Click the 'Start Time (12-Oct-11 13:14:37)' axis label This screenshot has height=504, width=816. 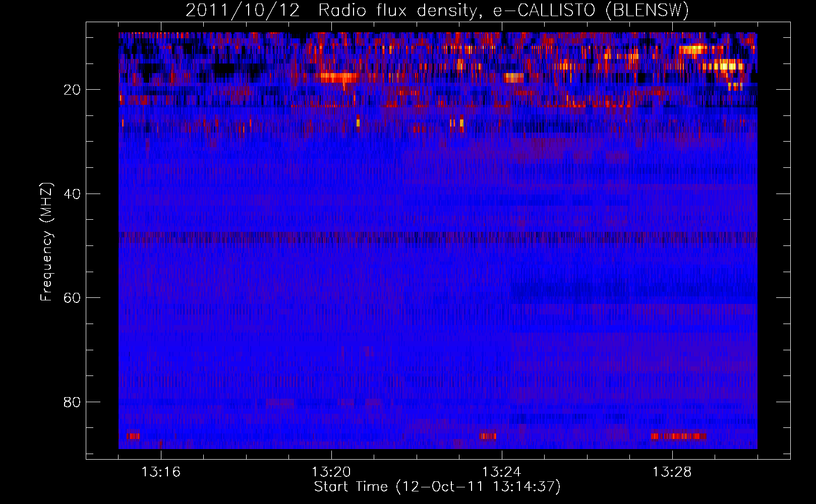pyautogui.click(x=437, y=487)
